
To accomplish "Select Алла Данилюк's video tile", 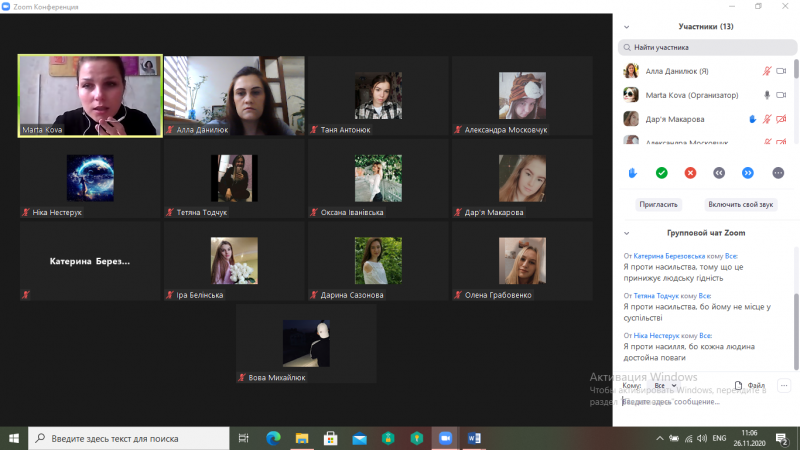I will click(x=234, y=96).
